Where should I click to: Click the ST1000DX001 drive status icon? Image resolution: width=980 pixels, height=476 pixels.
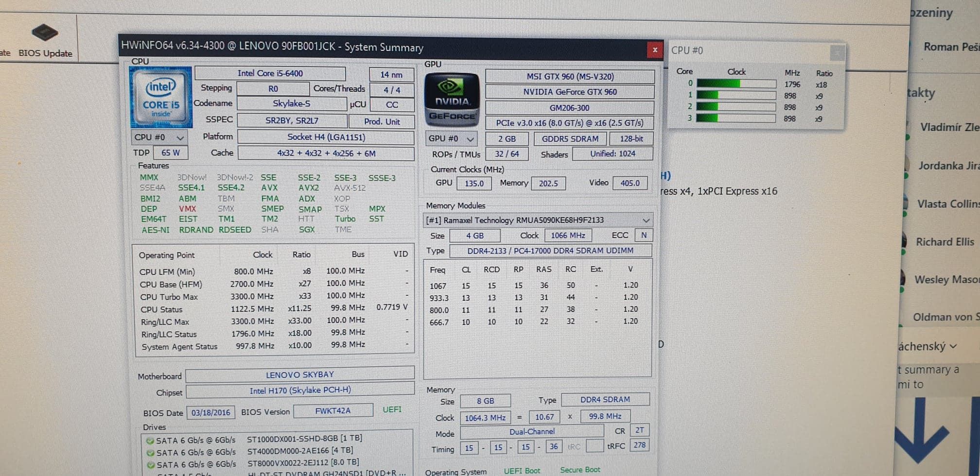coord(150,441)
